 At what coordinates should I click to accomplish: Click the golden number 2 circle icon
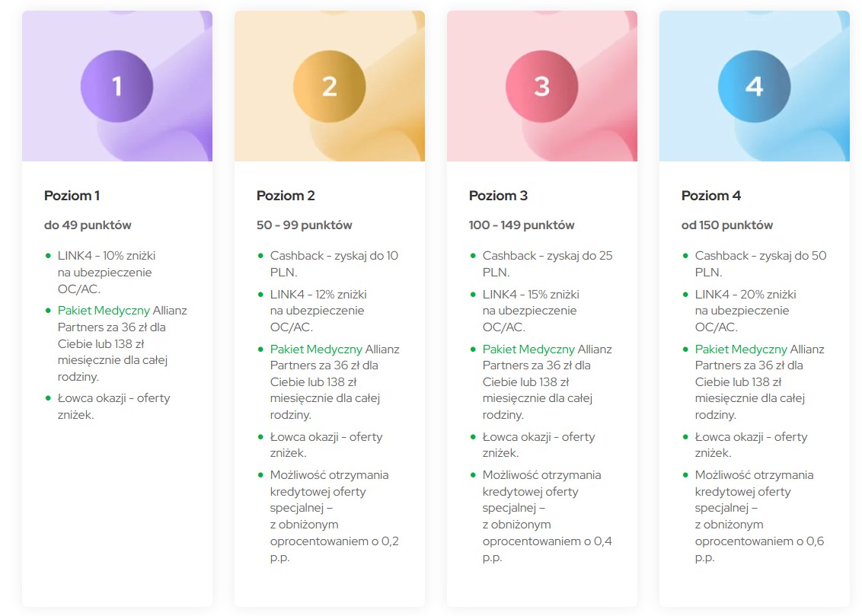coord(329,86)
